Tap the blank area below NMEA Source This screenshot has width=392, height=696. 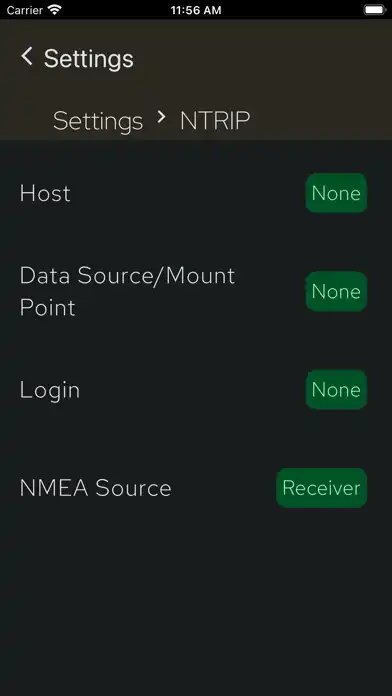(196, 599)
